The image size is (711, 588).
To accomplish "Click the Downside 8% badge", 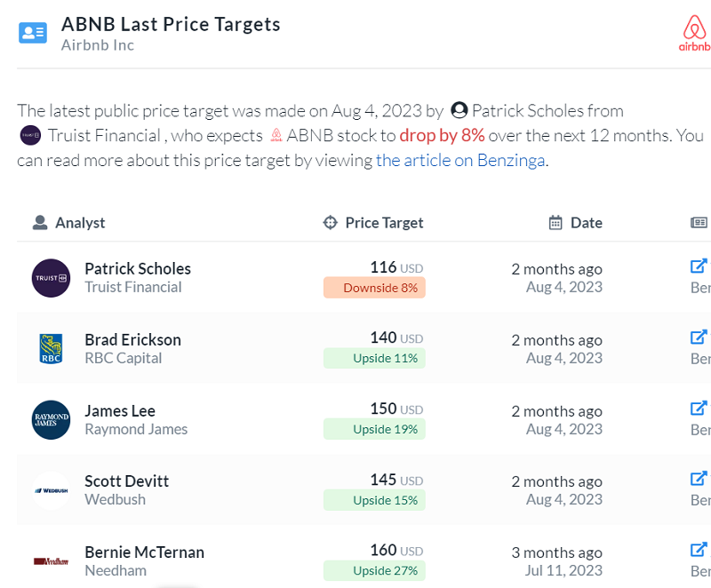I will click(x=374, y=288).
